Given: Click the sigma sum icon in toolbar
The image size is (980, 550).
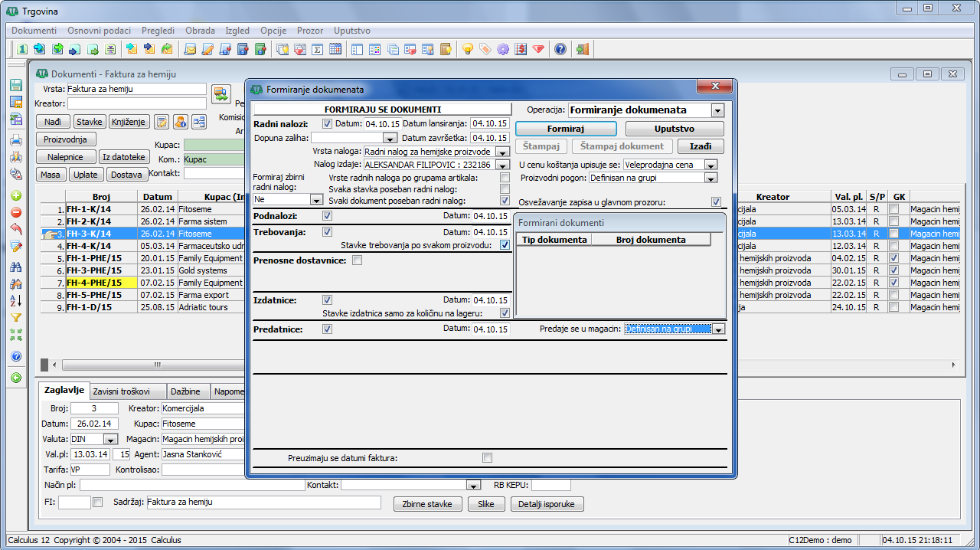Looking at the screenshot, I should (317, 50).
